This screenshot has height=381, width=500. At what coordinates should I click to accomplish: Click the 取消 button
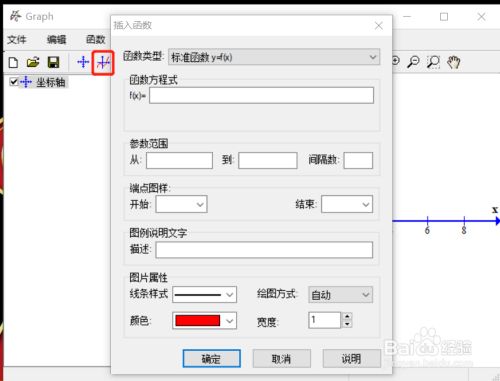click(x=282, y=359)
